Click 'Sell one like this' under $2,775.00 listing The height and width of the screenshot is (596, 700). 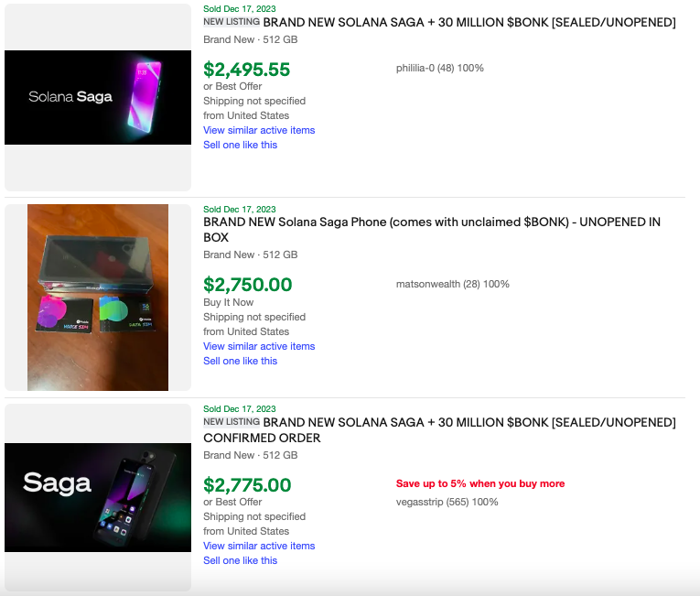pos(240,560)
